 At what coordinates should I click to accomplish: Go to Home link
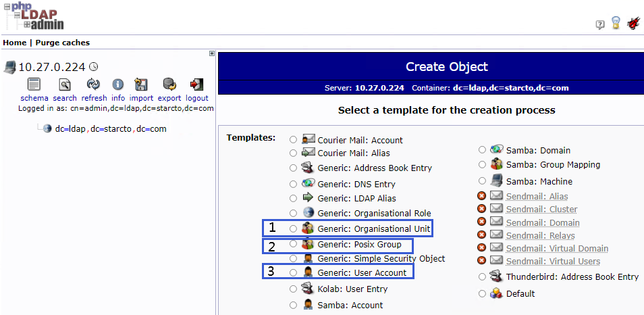coord(14,43)
